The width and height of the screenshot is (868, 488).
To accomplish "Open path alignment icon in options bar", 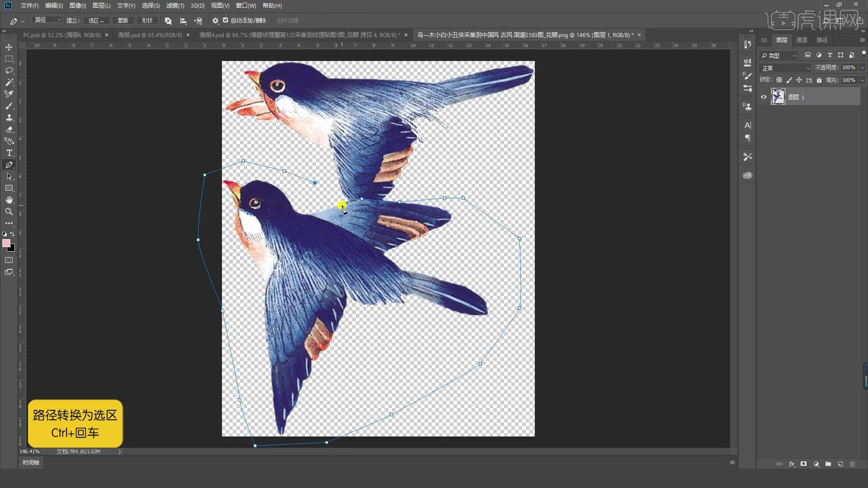I will (x=183, y=21).
